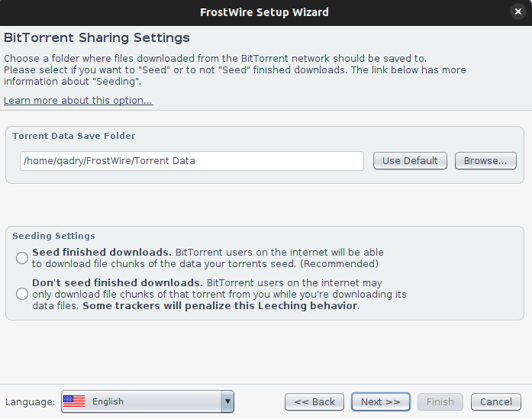
Task: Reset the folder with Use Default
Action: (410, 161)
